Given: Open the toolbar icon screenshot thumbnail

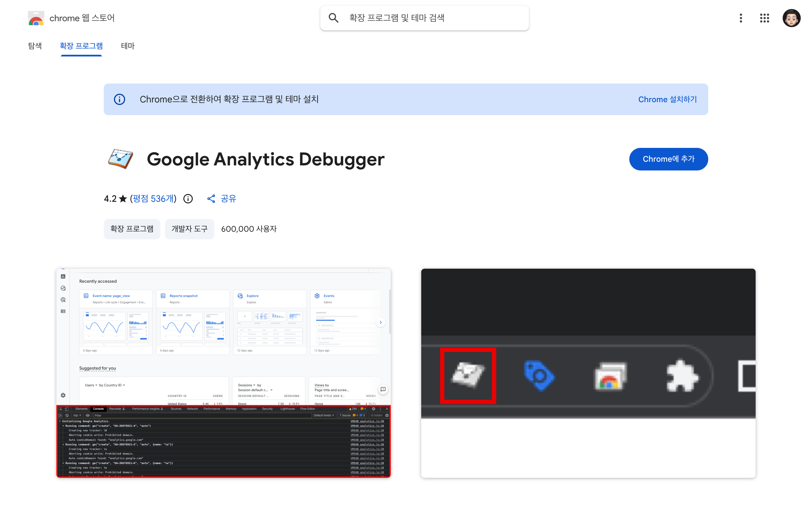Looking at the screenshot, I should (588, 373).
